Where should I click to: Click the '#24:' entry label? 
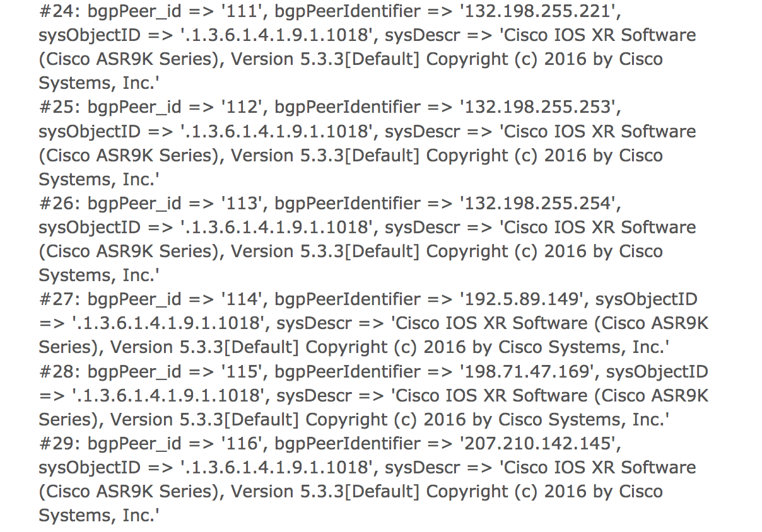60,11
